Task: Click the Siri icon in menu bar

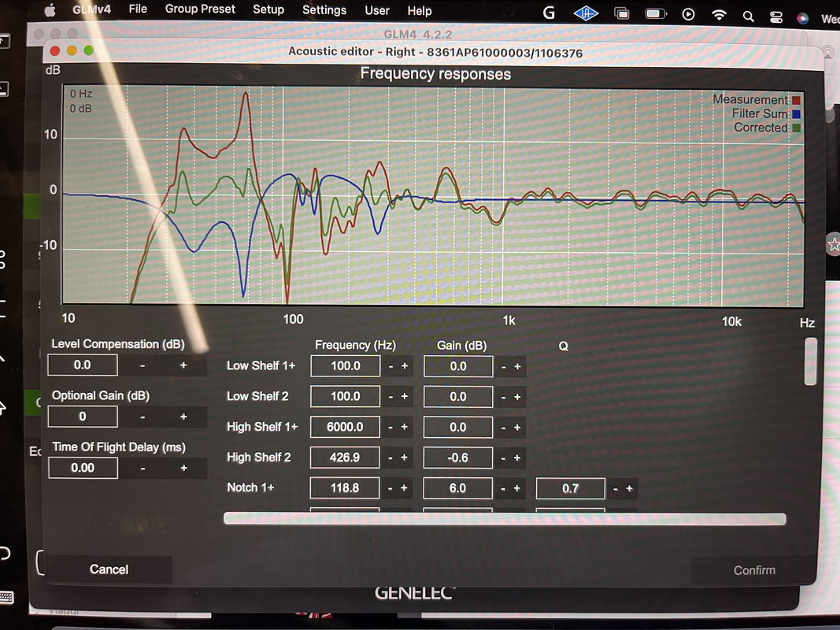Action: point(802,19)
